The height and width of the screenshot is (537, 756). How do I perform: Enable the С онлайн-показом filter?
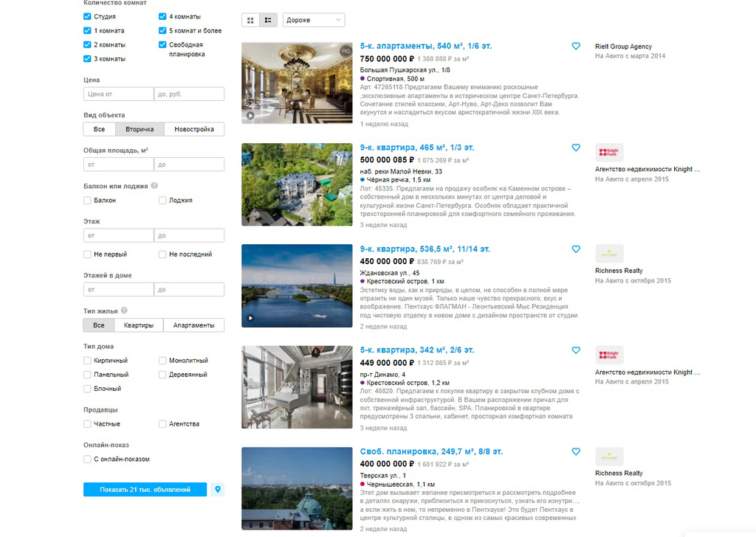coord(87,459)
